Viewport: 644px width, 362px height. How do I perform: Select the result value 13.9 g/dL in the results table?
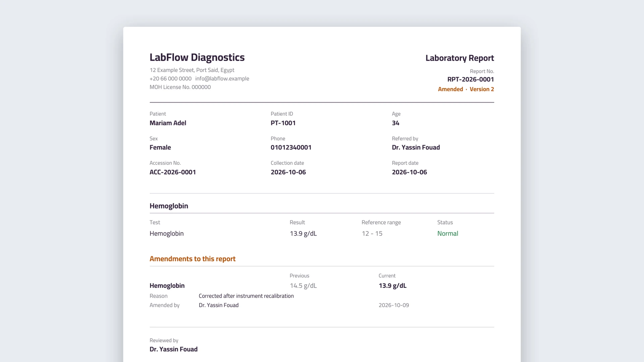[303, 234]
